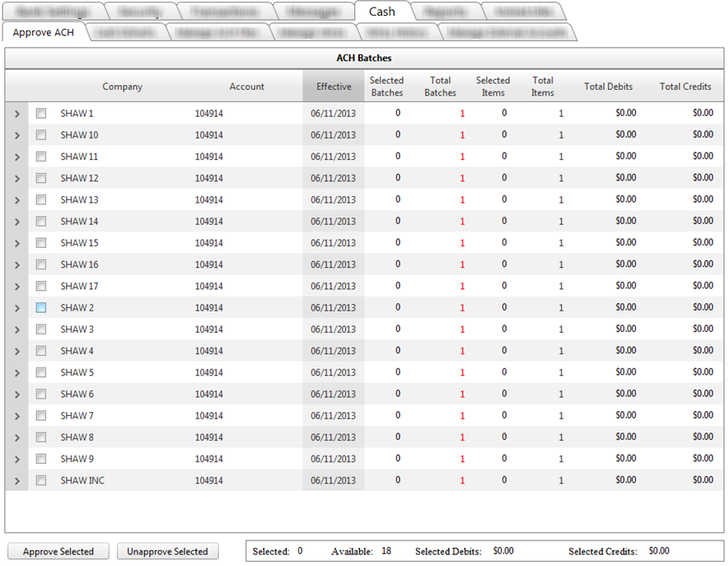Click the Approve Selected button
Viewport: 728px width, 566px height.
(x=58, y=551)
